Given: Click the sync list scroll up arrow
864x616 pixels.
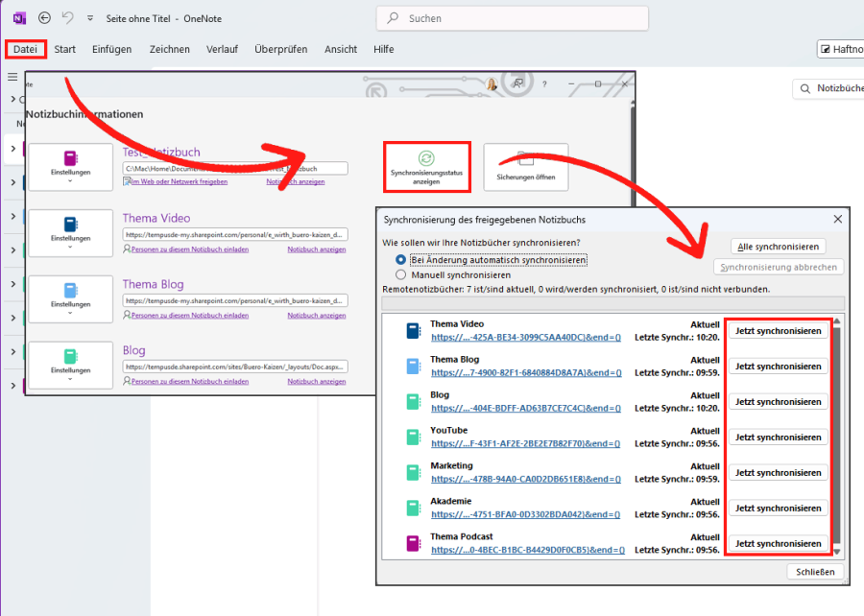Looking at the screenshot, I should pyautogui.click(x=837, y=320).
